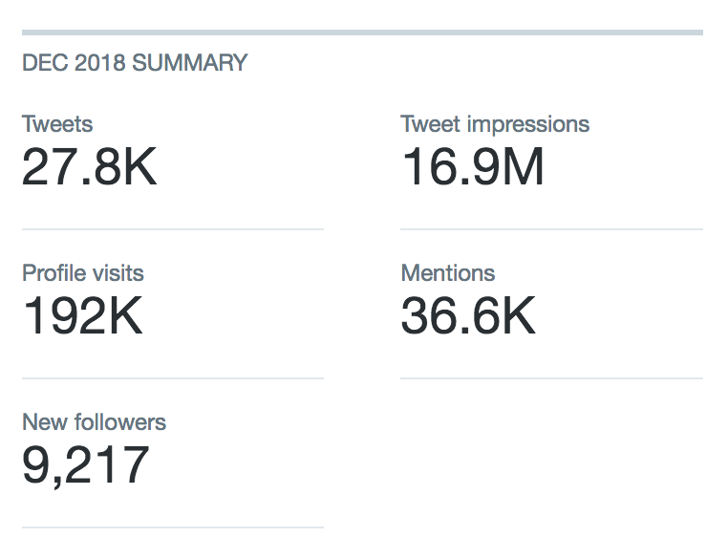Click the divider line beneath 36.6K
The height and width of the screenshot is (560, 728).
click(x=552, y=378)
